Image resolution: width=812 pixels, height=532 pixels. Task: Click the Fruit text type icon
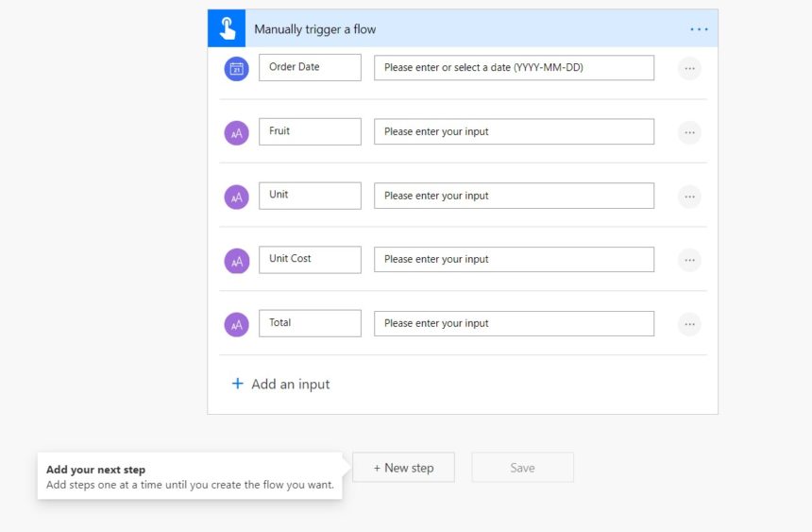(x=237, y=133)
